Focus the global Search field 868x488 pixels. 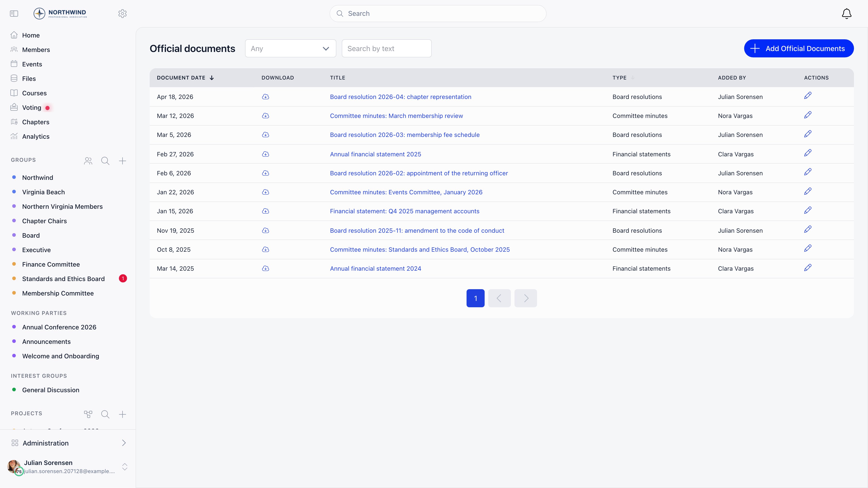click(438, 14)
